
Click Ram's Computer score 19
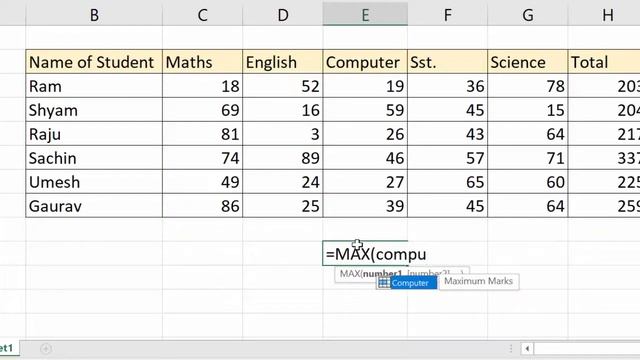point(365,86)
